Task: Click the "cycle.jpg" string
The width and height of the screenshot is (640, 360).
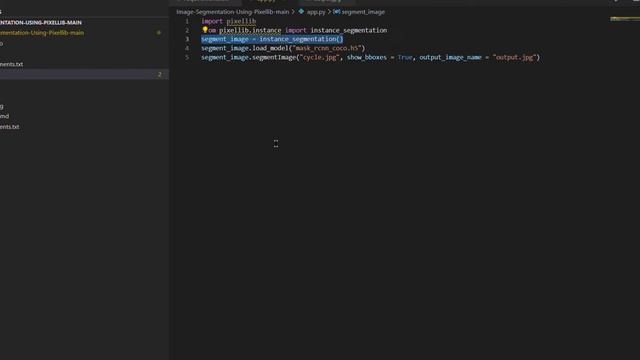Action: [320, 58]
